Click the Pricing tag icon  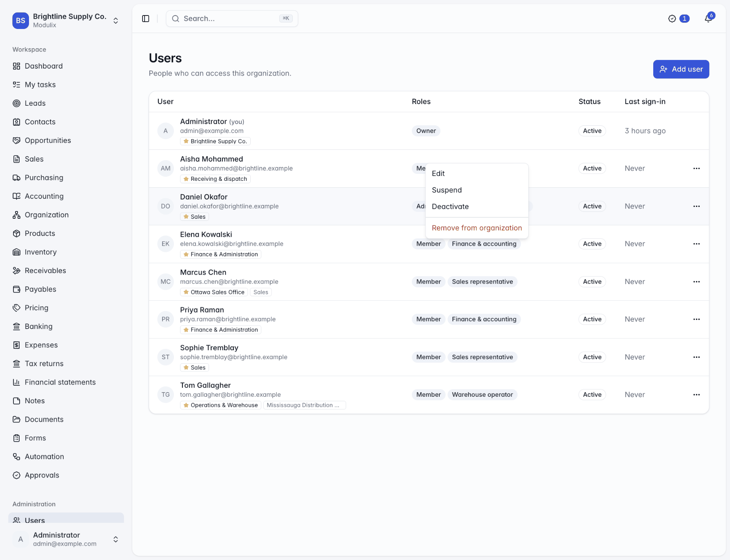(x=16, y=308)
